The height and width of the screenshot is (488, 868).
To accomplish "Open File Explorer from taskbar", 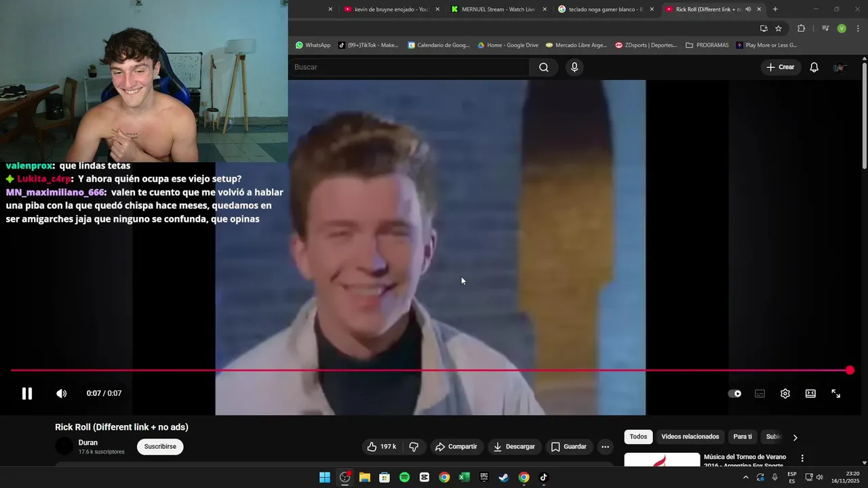I will (364, 477).
